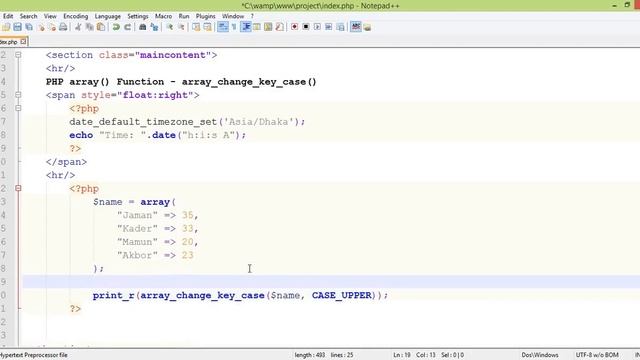The image size is (640, 360).
Task: Click the last toolbar icon beside spell-check
Action: [x=367, y=27]
